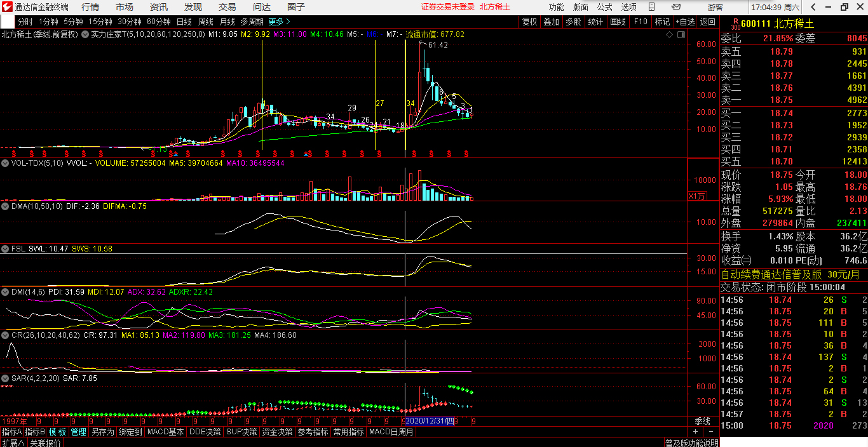Click the 通达信 app logo icon

[x=7, y=7]
